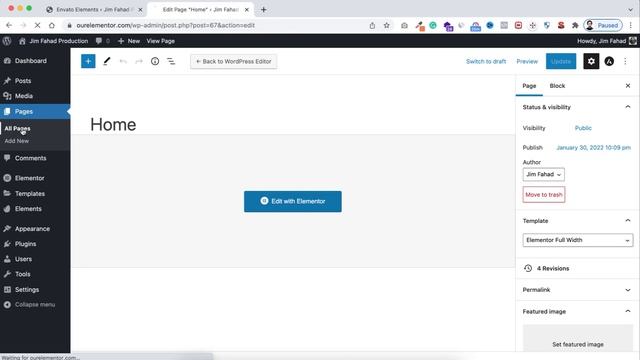Open browser home page icon
640x360 pixels.
pos(52,25)
